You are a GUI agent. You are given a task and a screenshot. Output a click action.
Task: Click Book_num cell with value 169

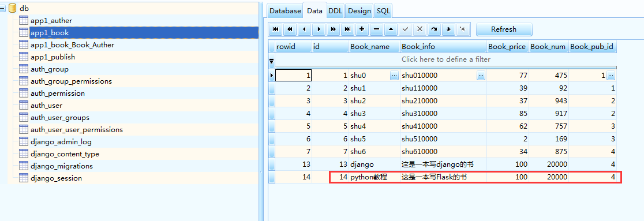[549, 139]
